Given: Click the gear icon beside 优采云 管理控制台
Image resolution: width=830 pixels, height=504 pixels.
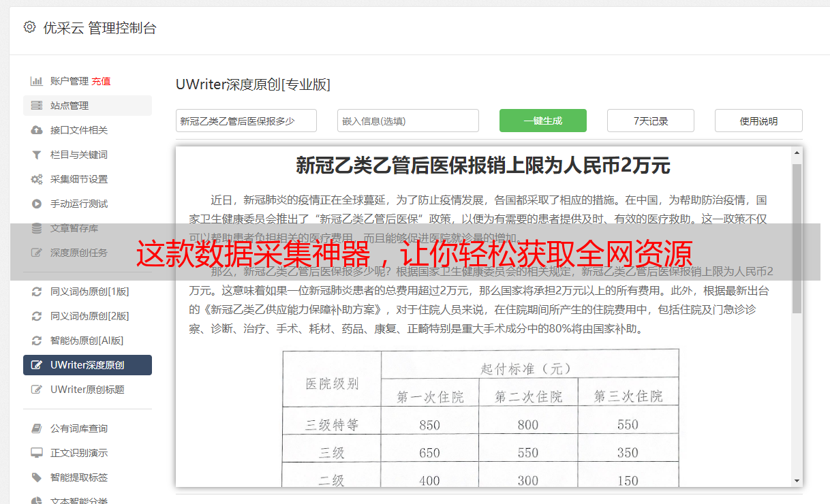Looking at the screenshot, I should point(29,27).
